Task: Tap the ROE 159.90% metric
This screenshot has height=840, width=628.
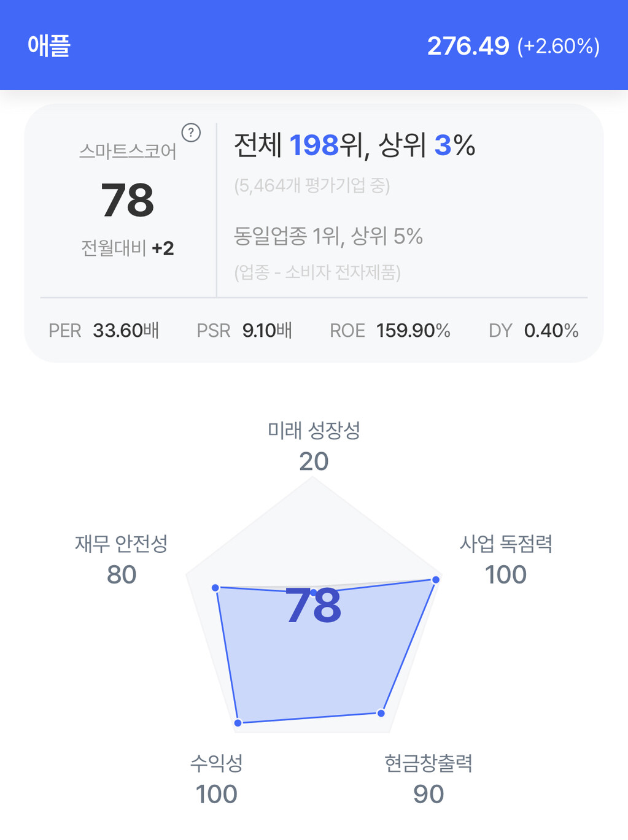Action: [390, 331]
